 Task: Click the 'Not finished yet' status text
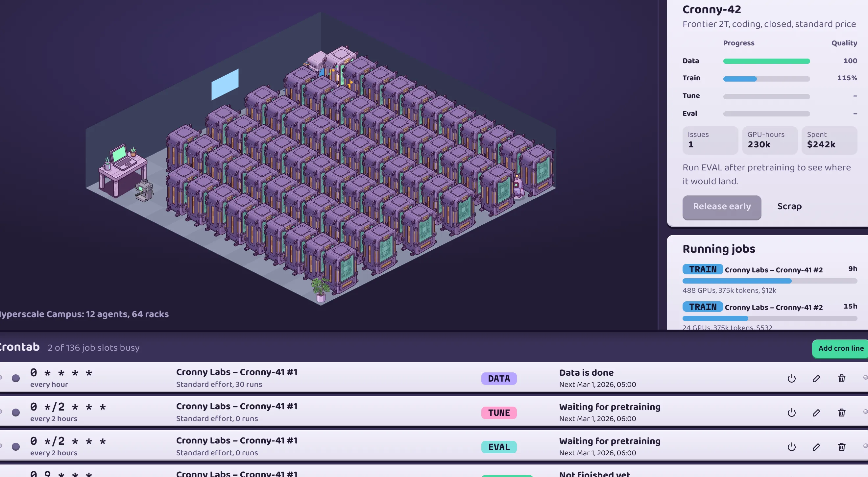594,474
